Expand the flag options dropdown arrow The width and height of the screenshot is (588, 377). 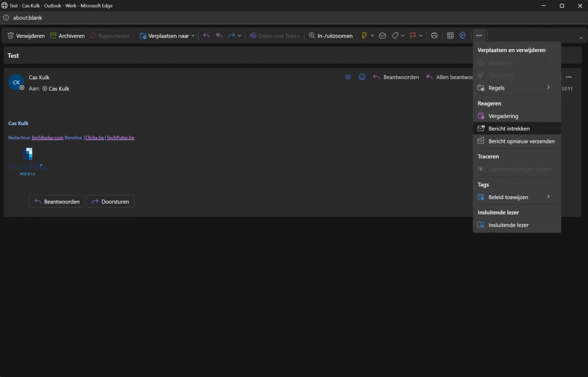pos(421,36)
